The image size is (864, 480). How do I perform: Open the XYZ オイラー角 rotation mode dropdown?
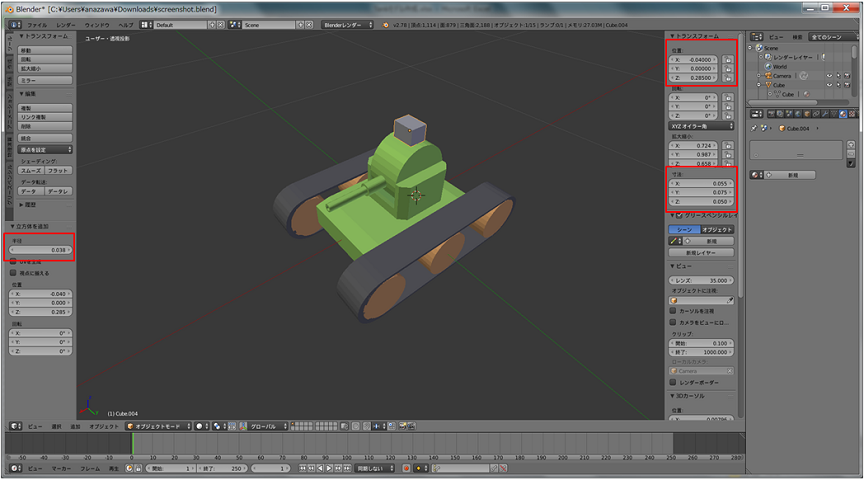[700, 126]
